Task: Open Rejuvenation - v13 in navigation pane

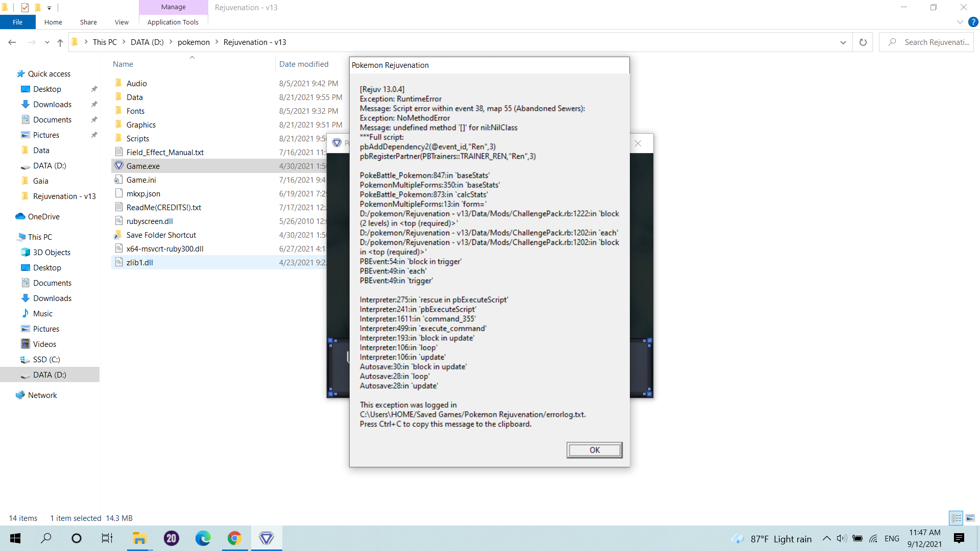Action: click(64, 196)
